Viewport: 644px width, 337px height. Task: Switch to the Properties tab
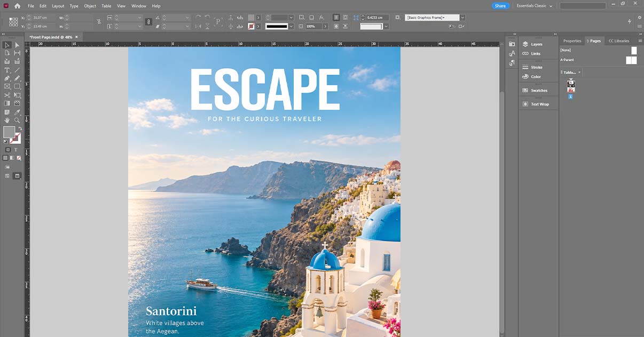click(x=572, y=41)
